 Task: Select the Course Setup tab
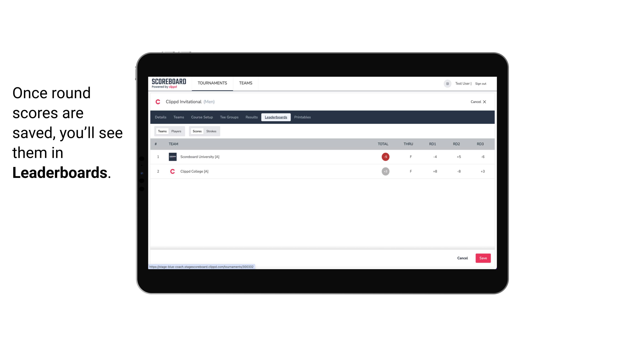pyautogui.click(x=202, y=117)
